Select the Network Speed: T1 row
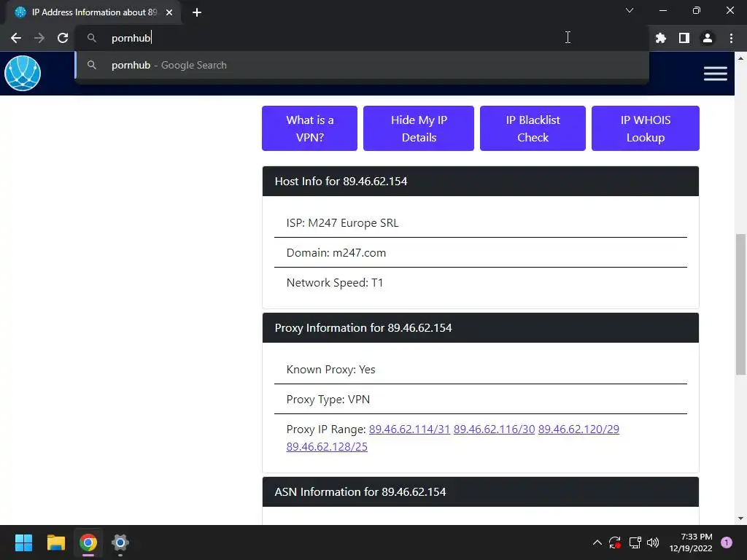 point(481,283)
